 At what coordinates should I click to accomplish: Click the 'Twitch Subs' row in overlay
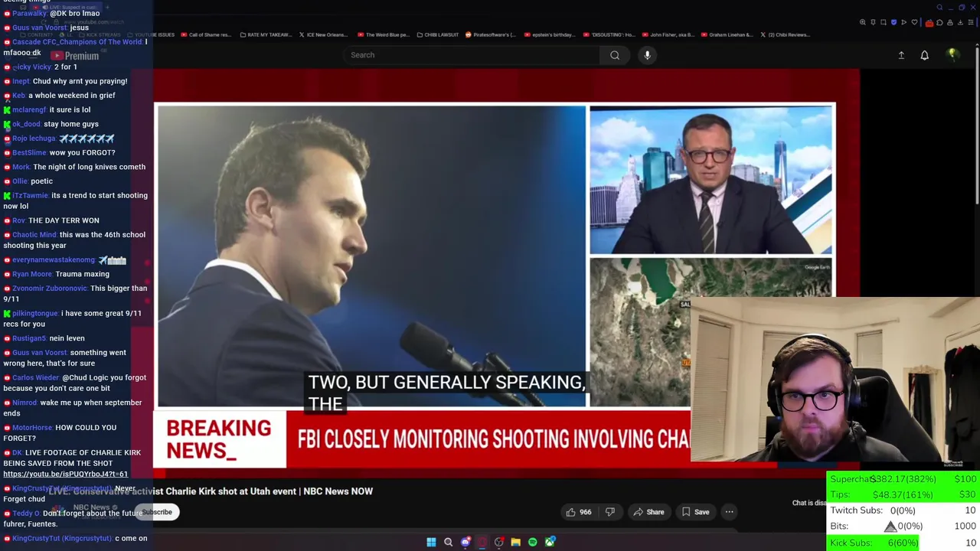tap(904, 510)
